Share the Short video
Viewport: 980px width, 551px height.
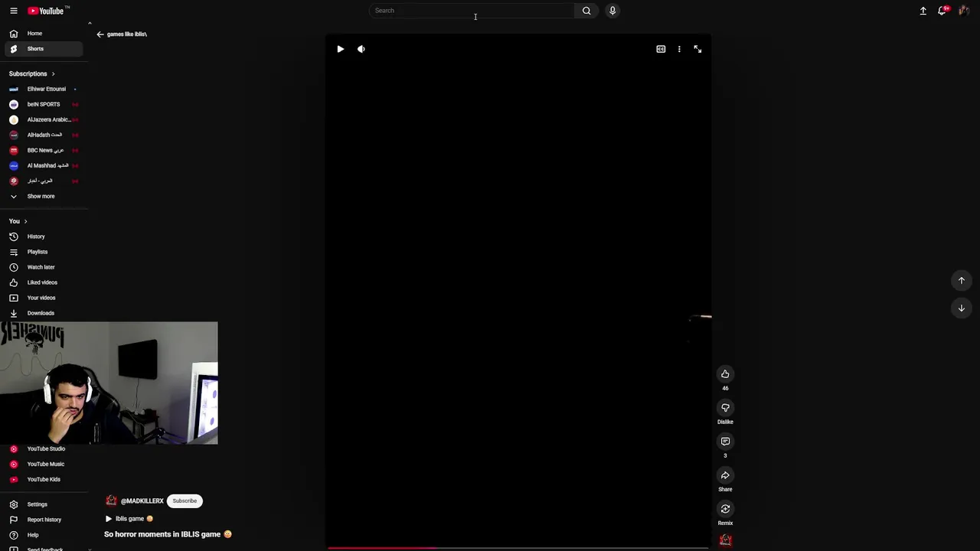(x=725, y=475)
